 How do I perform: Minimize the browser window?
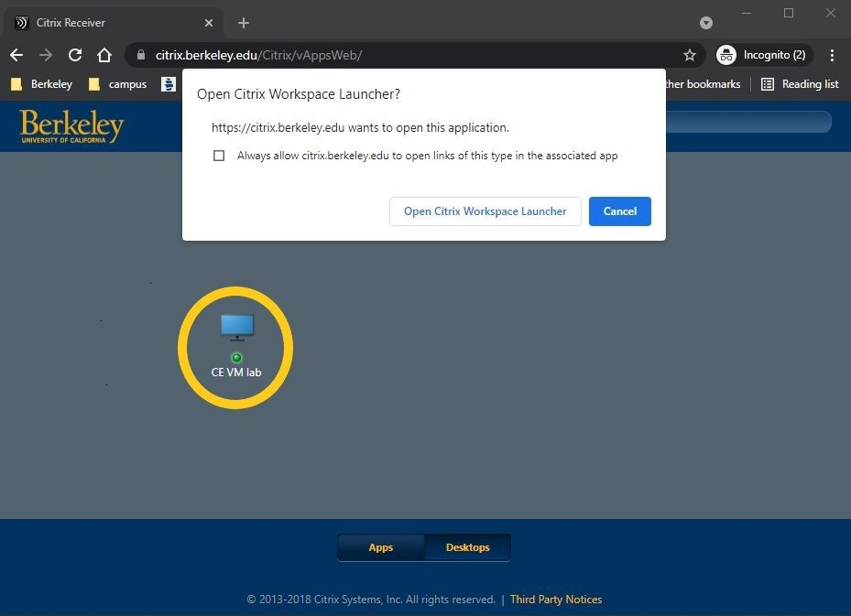747,13
